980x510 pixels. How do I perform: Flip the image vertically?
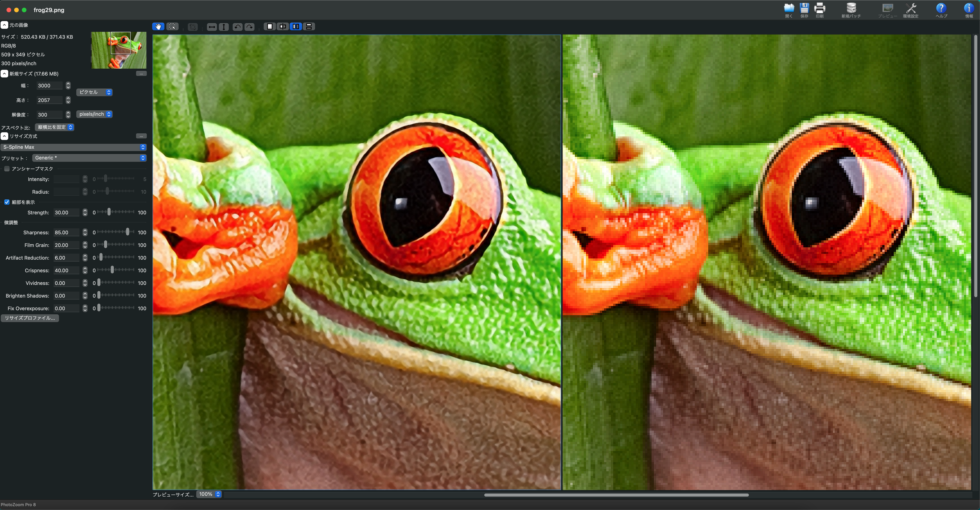[224, 27]
